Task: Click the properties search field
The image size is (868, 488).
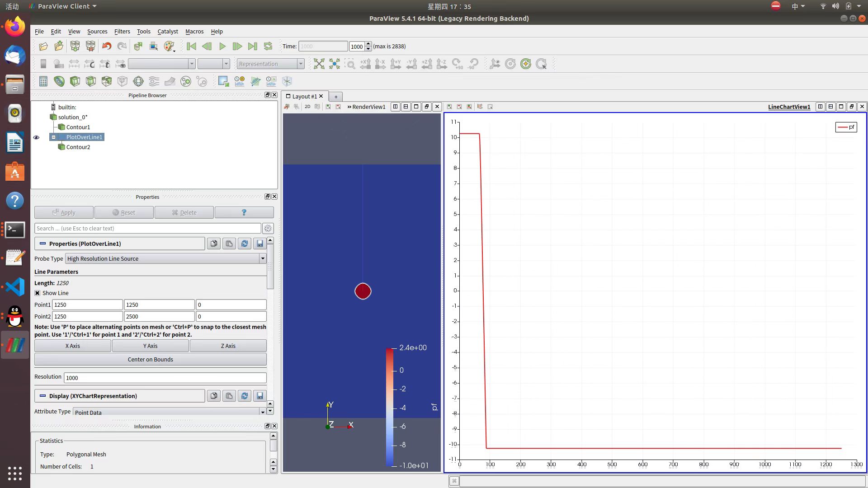Action: 148,228
